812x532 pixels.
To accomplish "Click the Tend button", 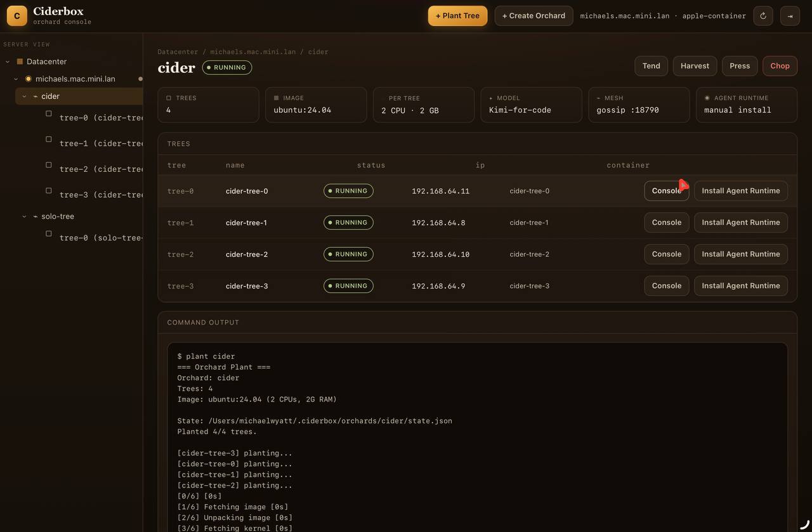I will [x=651, y=66].
